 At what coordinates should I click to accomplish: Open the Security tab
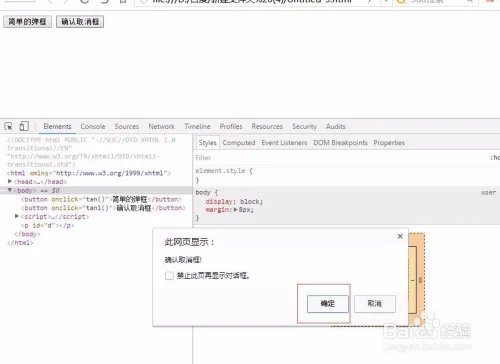click(x=304, y=127)
